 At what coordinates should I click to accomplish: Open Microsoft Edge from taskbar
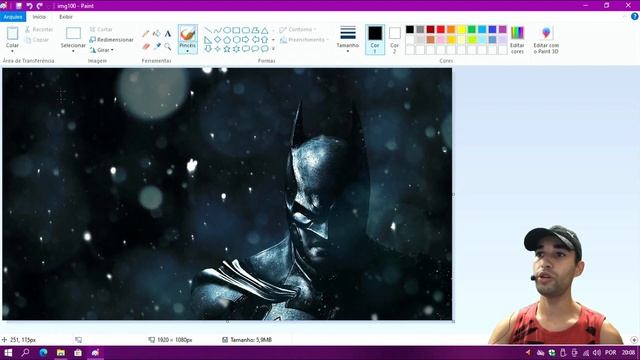[43, 353]
